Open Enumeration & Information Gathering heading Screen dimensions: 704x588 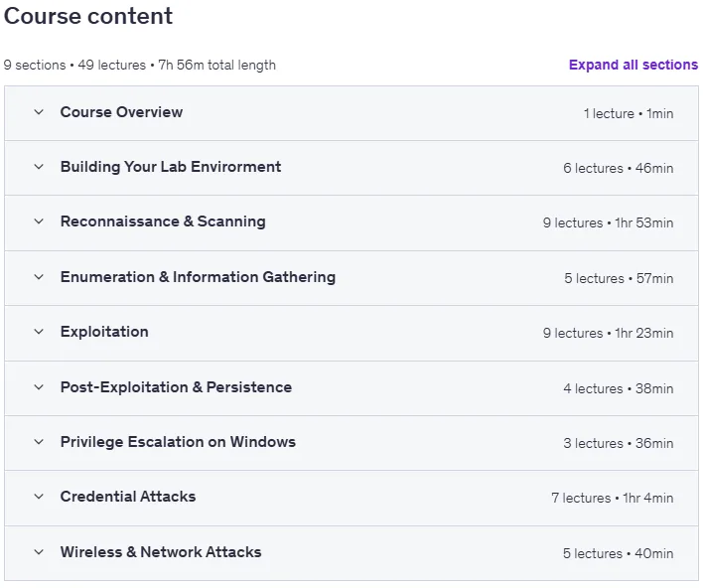198,277
